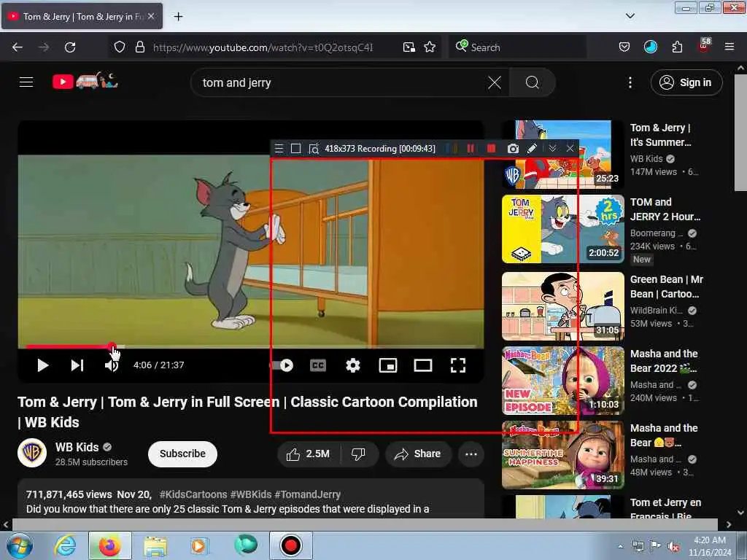
Task: Like the video with 2.5M likes
Action: pyautogui.click(x=309, y=454)
